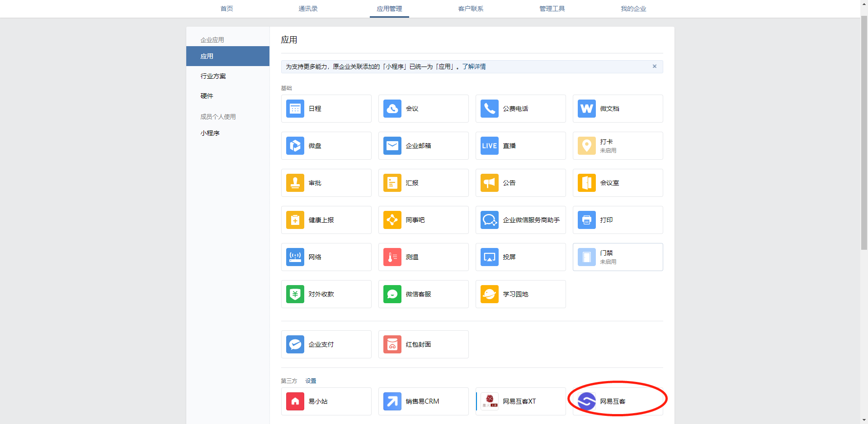Screen dimensions: 868x424
Task: Click the scrollbar up arrow
Action: (x=864, y=4)
